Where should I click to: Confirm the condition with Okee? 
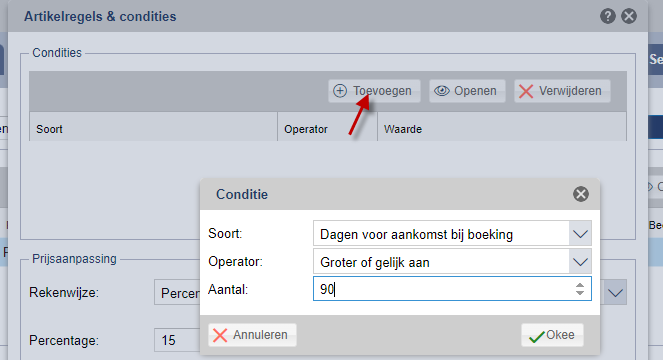[x=552, y=335]
